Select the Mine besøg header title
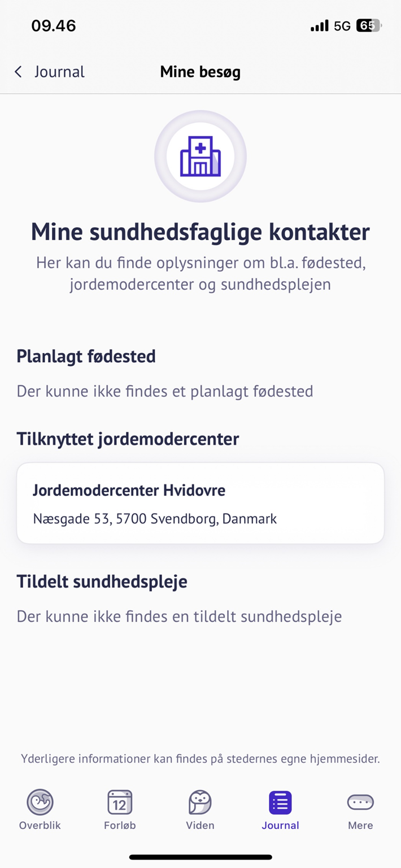This screenshot has width=401, height=868. (x=200, y=72)
